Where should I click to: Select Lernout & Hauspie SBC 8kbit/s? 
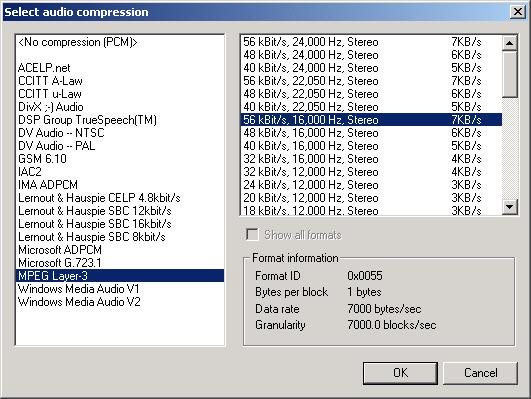[x=120, y=237]
